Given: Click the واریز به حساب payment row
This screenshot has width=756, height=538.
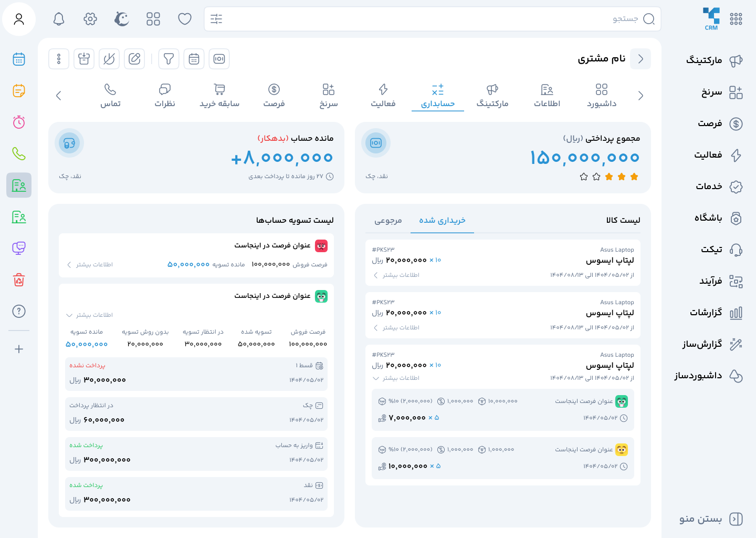Looking at the screenshot, I should pyautogui.click(x=196, y=454).
